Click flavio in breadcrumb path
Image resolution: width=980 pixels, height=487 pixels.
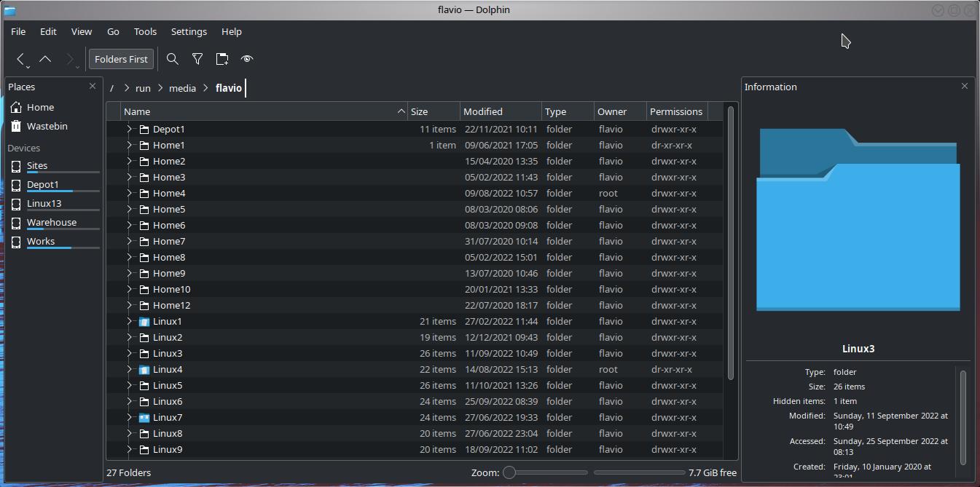228,88
